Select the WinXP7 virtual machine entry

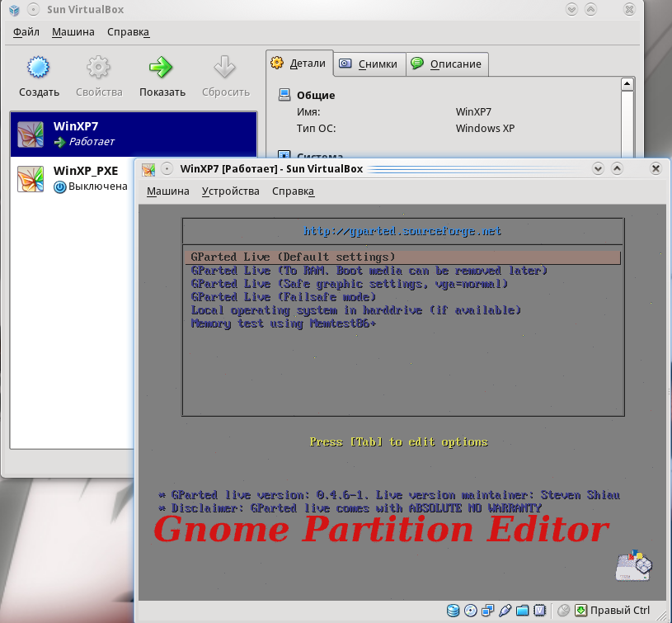click(134, 135)
